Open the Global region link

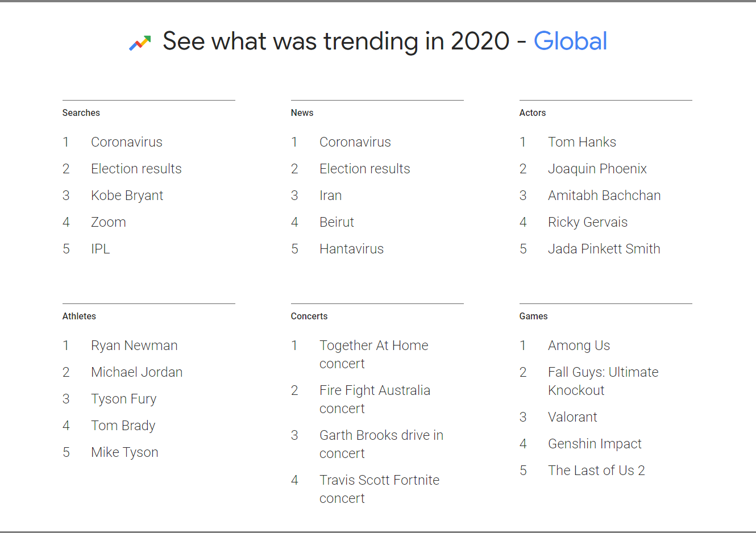coord(570,41)
